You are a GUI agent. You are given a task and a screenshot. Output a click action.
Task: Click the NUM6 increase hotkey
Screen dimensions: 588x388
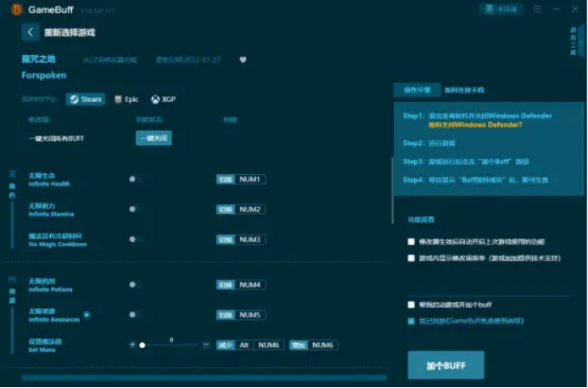[313, 346]
